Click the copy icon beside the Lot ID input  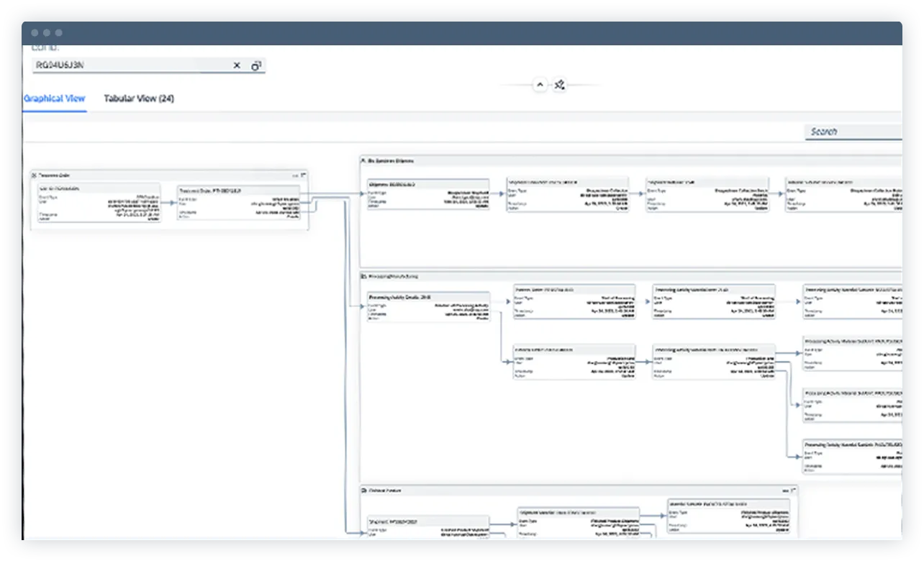256,65
